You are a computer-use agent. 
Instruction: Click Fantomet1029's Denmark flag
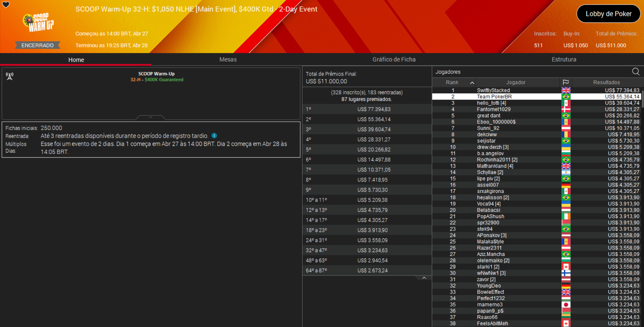pos(566,109)
